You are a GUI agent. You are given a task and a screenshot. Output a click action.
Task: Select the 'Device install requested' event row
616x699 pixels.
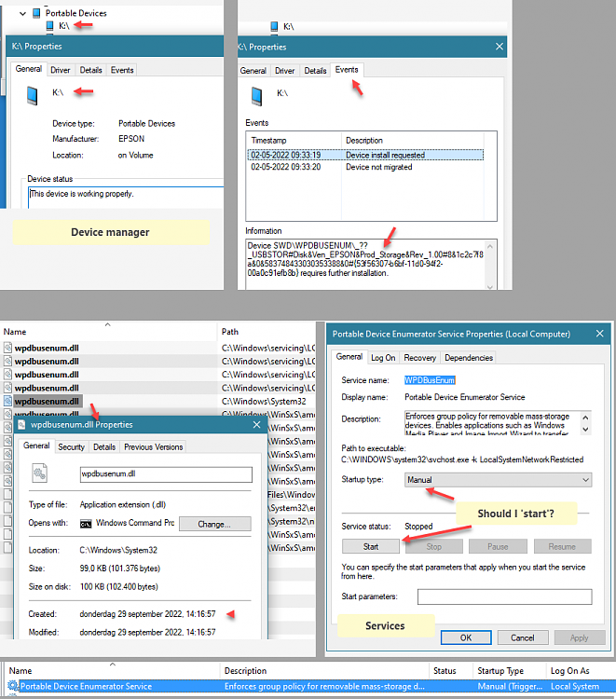click(x=365, y=155)
